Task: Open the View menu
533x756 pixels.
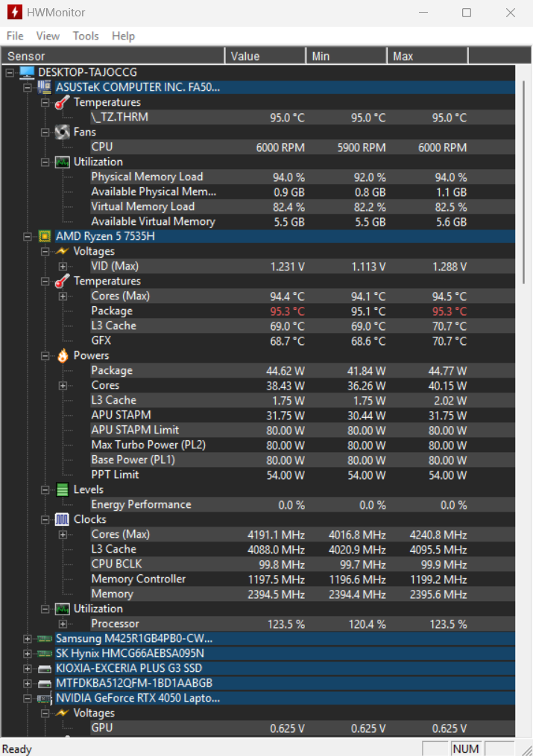Action: click(48, 36)
